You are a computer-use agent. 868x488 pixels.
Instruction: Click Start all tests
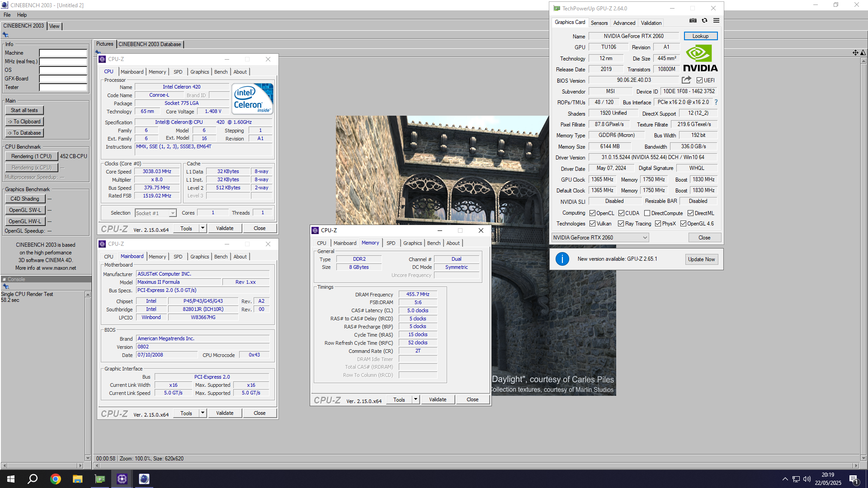(x=24, y=110)
